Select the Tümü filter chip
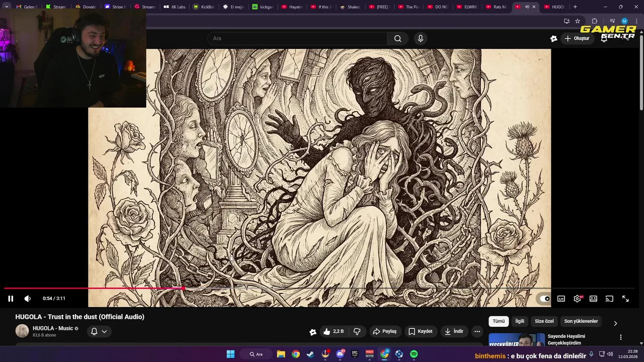 (499, 321)
